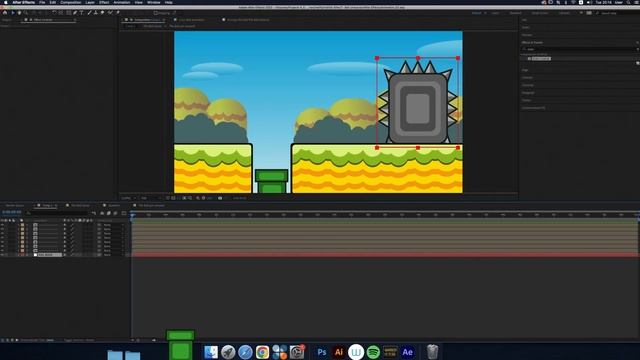Toggle the timeline Motion Blur switch icon
The width and height of the screenshot is (640, 360).
point(116,213)
